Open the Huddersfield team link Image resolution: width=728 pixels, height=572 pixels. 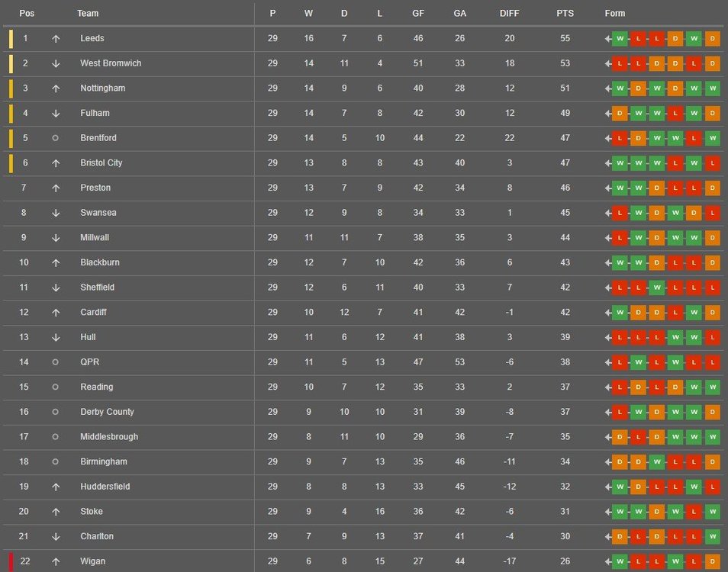(x=105, y=486)
